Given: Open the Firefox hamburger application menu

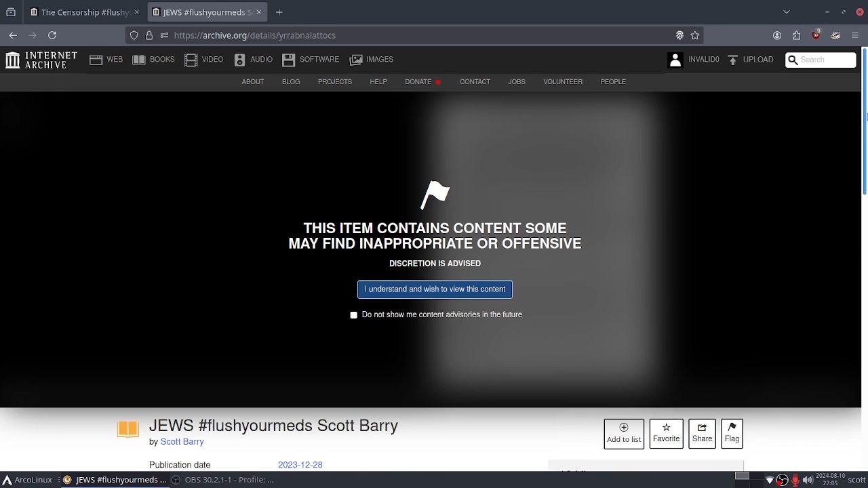Looking at the screenshot, I should coord(854,35).
